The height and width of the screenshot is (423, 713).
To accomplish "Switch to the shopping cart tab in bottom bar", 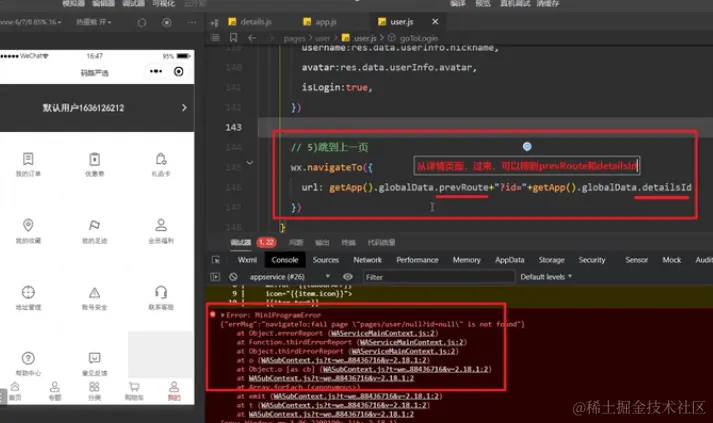I will [134, 391].
